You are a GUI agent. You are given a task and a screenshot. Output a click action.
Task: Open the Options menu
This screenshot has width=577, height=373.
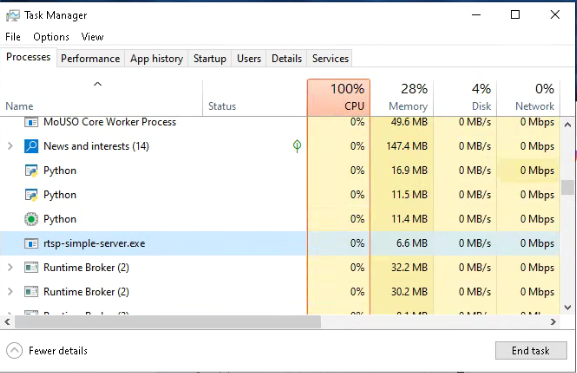pos(51,37)
